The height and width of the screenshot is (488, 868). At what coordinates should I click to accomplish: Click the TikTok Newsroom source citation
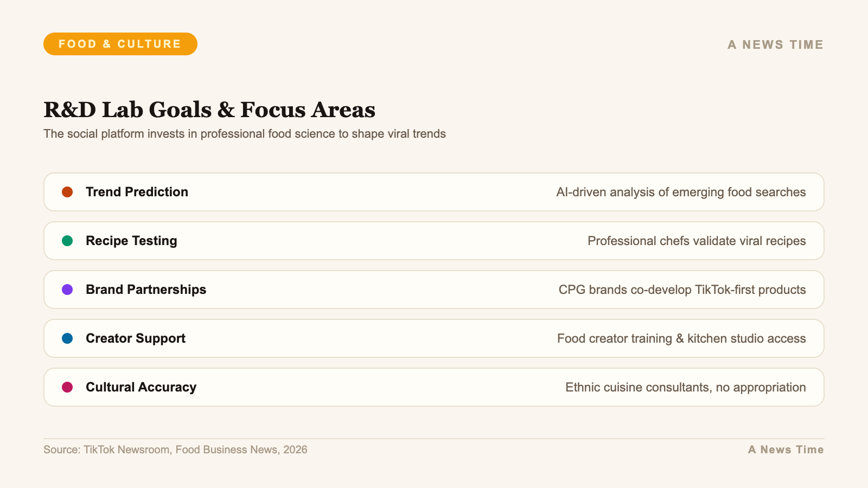coord(175,450)
